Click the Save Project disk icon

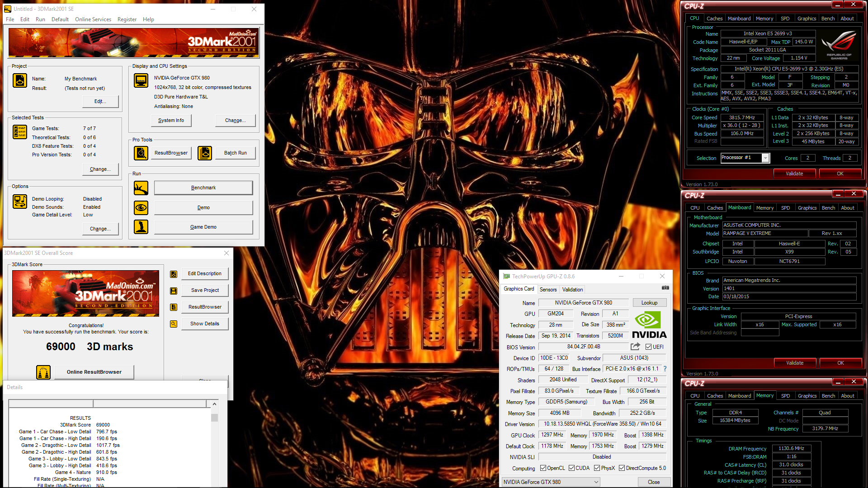tap(174, 291)
